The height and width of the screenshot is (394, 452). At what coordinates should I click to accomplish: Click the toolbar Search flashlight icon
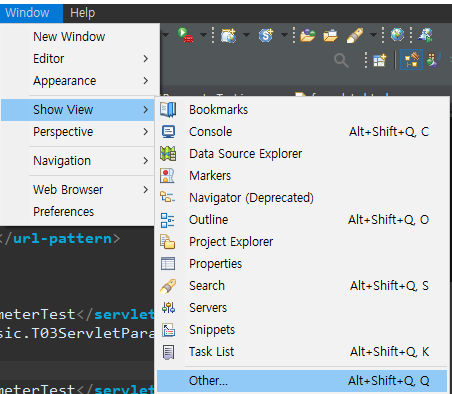[x=355, y=35]
